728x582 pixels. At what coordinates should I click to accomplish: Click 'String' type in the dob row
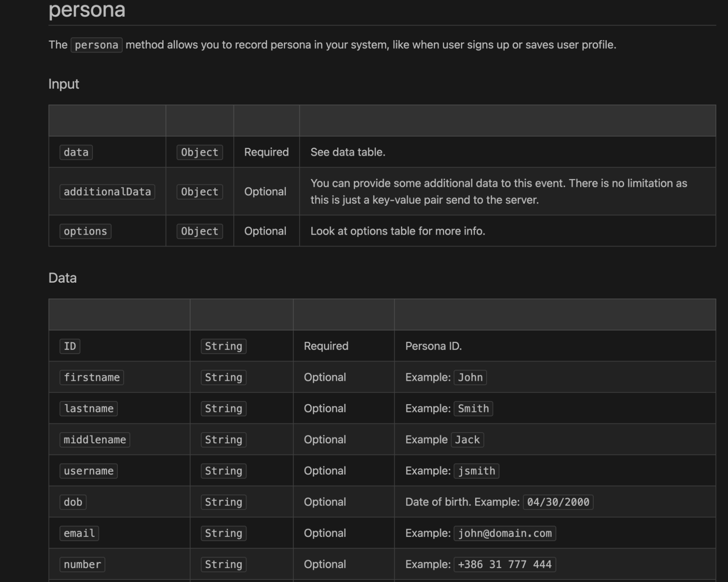[224, 502]
